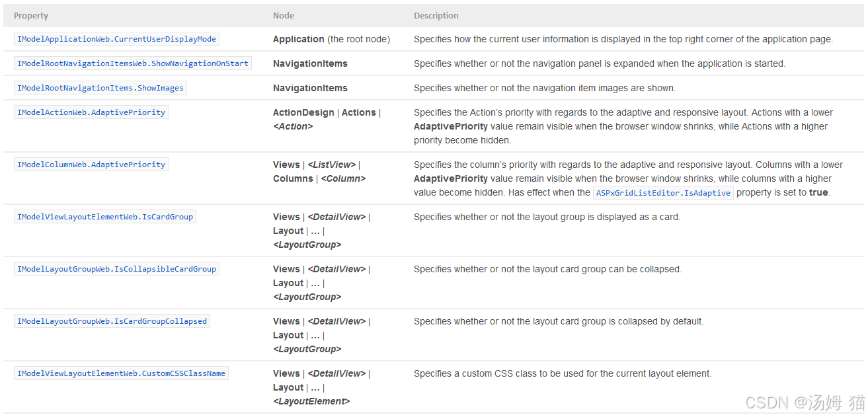868x417 pixels.
Task: Click NavigationItems cell in ShowNavigationOnStart row
Action: click(x=310, y=63)
